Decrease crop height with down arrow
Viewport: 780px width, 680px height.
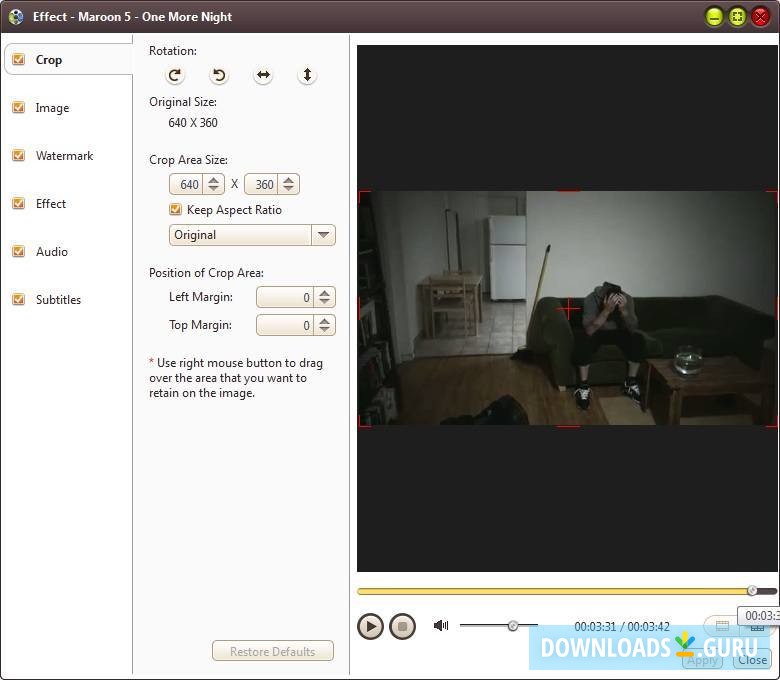tap(289, 189)
